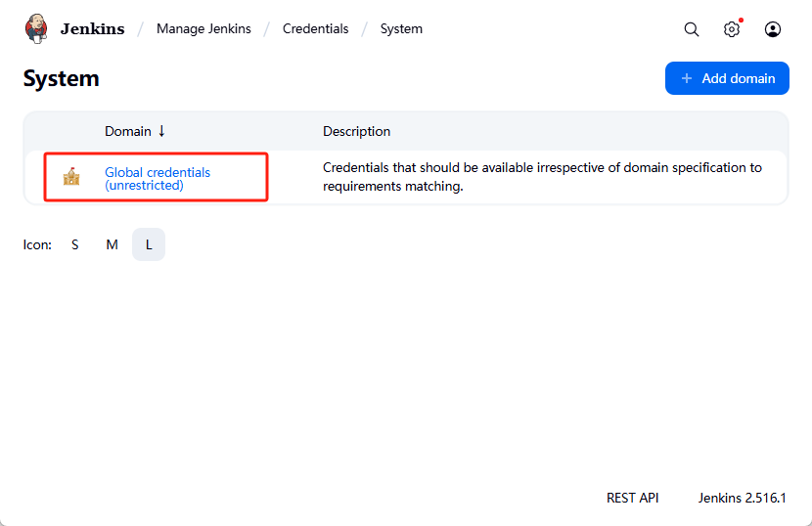Click the sort arrow beside Domain
The height and width of the screenshot is (526, 812).
point(162,131)
